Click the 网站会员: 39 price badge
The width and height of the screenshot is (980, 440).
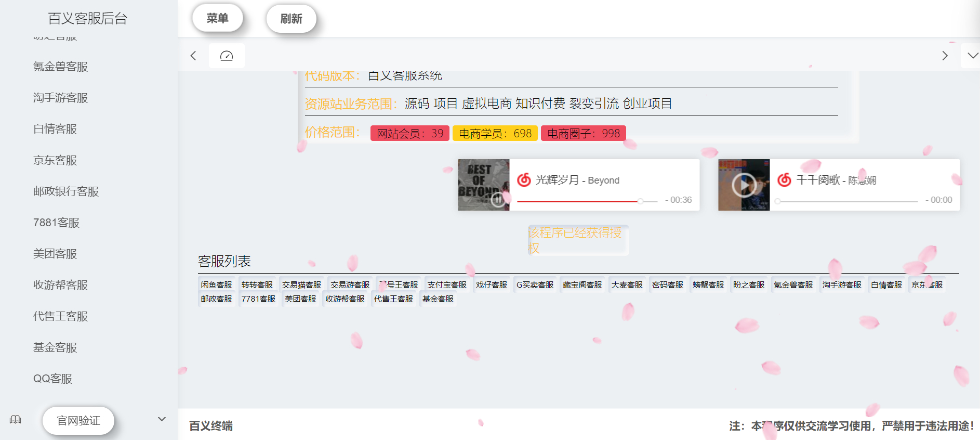pyautogui.click(x=409, y=134)
